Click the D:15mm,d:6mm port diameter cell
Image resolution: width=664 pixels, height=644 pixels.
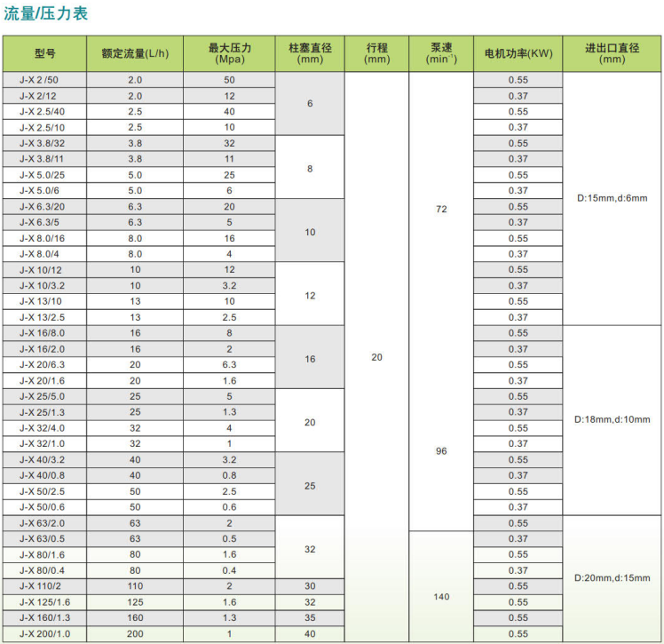click(x=612, y=198)
